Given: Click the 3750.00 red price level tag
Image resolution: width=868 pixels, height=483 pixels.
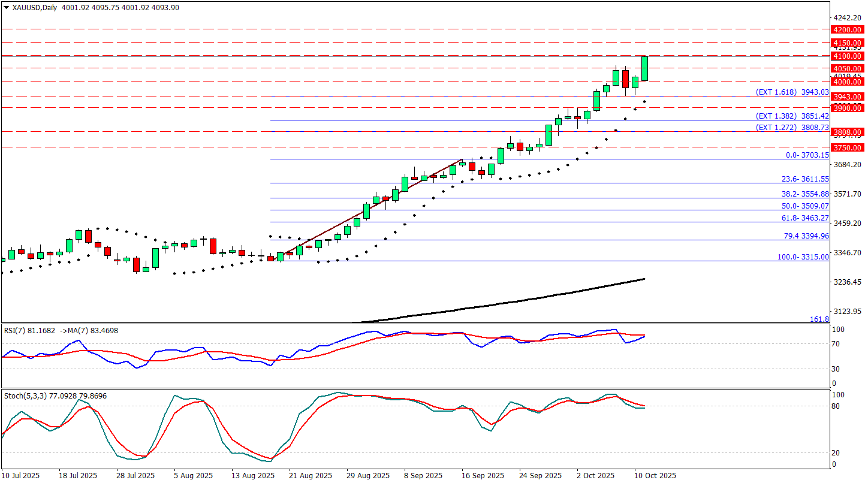Looking at the screenshot, I should pos(847,147).
